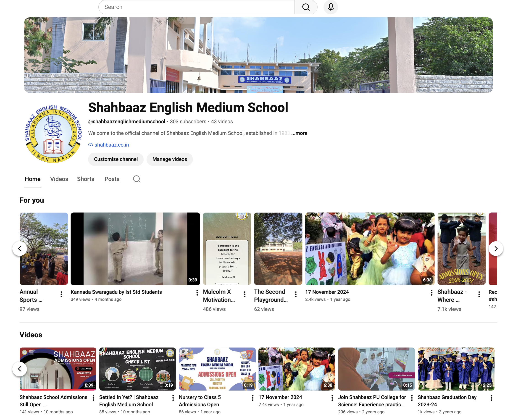
Task: Open options for Shahbaaz - Where short
Action: [x=479, y=294]
